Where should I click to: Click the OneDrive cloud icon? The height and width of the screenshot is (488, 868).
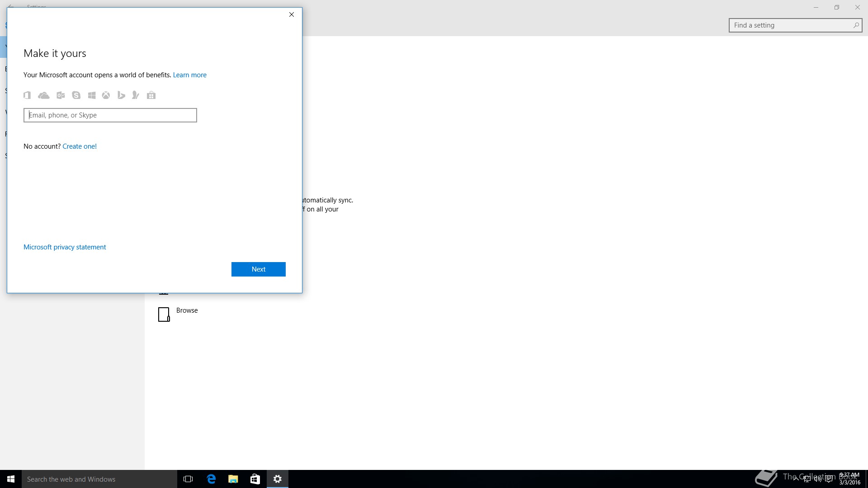coord(44,95)
